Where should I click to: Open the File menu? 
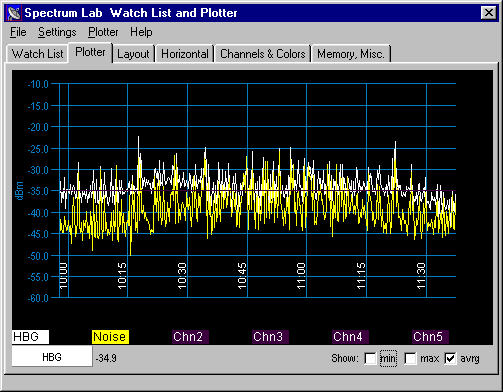(x=18, y=32)
